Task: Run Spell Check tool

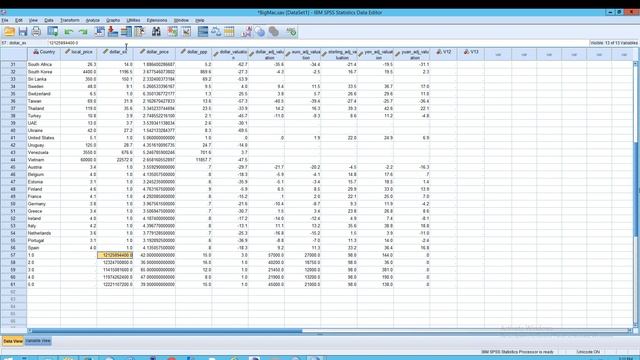Action: (291, 31)
